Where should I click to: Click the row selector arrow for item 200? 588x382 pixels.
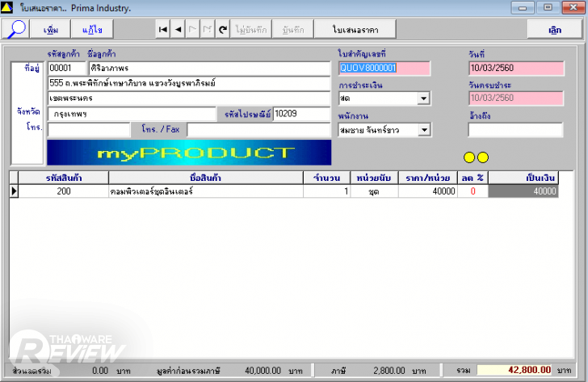tap(14, 191)
